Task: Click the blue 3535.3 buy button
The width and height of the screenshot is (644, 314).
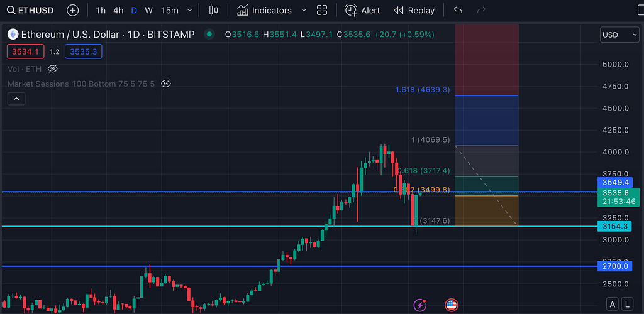Action: coord(84,51)
